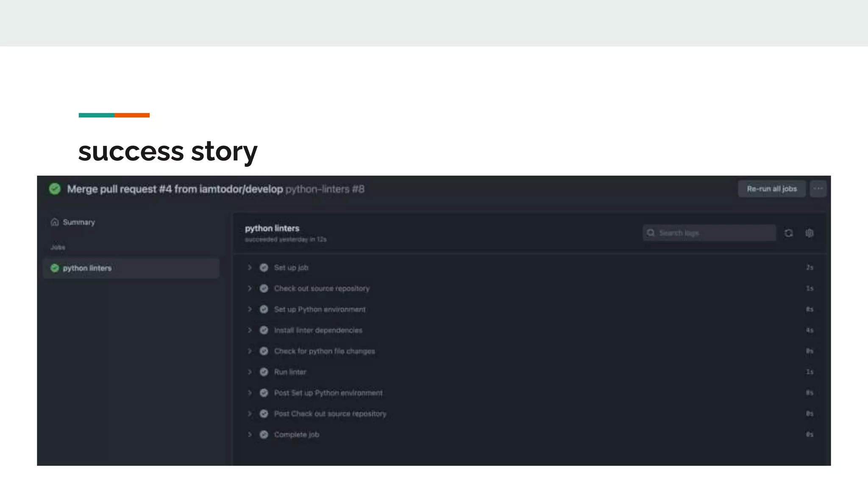Screen dimensions: 868x488
Task: Click success check icon for Complete job
Action: point(264,435)
